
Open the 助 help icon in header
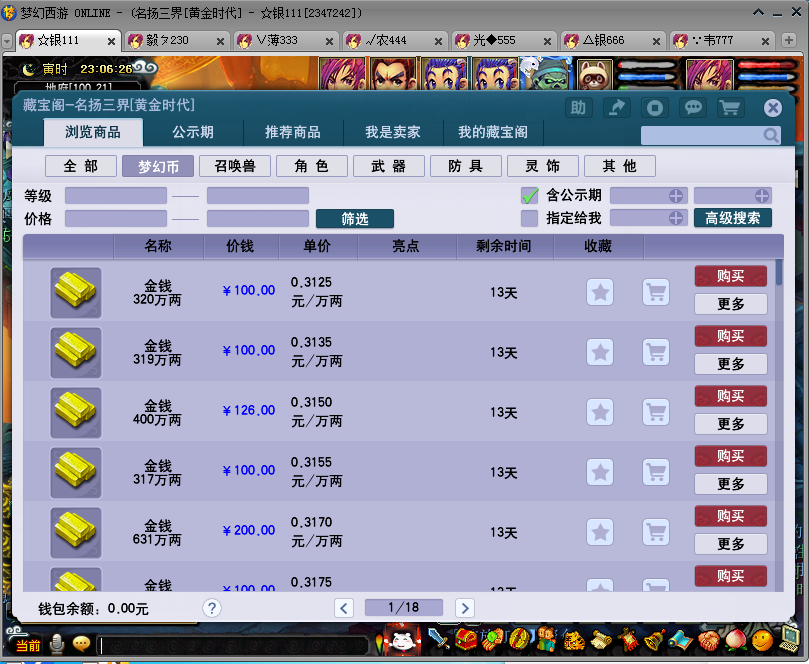(578, 108)
